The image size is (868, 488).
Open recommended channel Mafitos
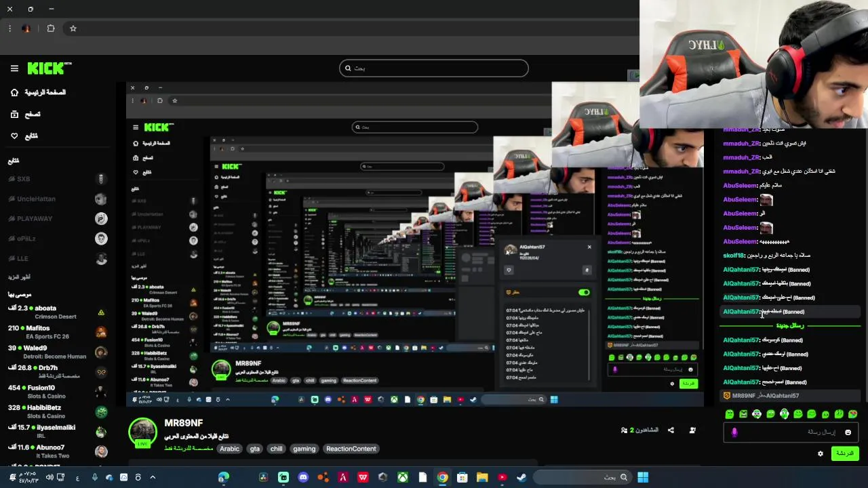point(58,332)
